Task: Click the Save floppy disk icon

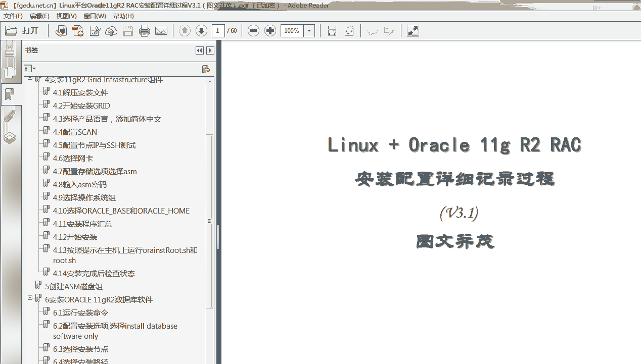Action: click(128, 31)
